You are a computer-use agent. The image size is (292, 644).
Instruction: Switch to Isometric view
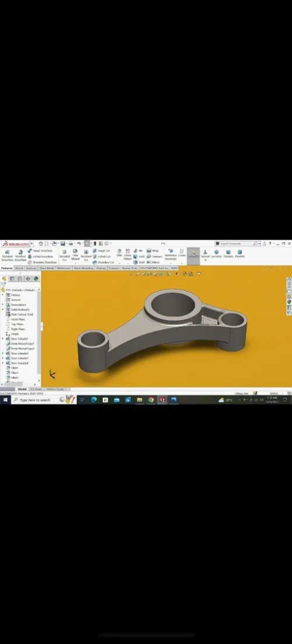(x=216, y=254)
